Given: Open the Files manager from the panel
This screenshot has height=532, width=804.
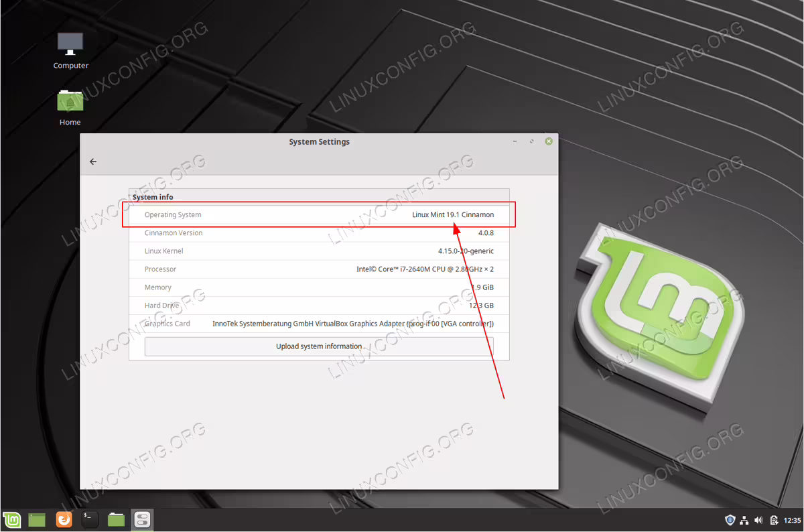Looking at the screenshot, I should click(x=116, y=519).
